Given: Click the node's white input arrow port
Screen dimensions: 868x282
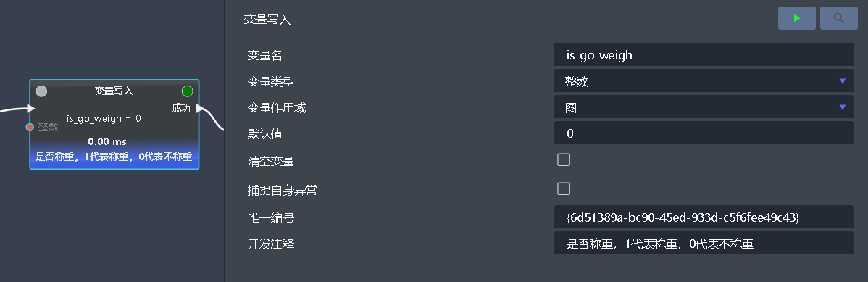Looking at the screenshot, I should (31, 108).
